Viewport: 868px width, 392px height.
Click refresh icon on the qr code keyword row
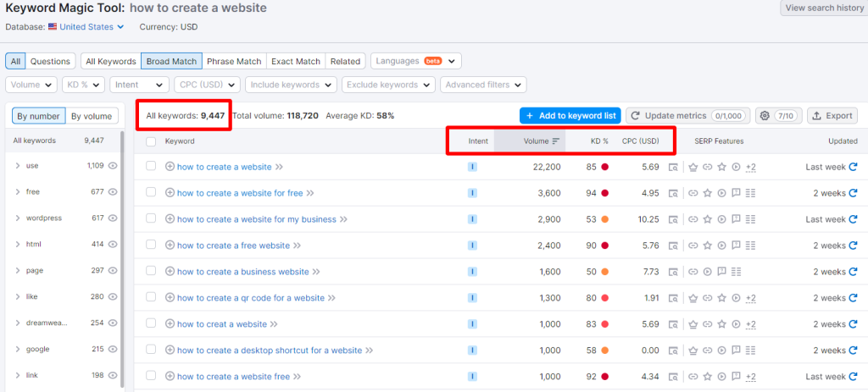pyautogui.click(x=853, y=298)
